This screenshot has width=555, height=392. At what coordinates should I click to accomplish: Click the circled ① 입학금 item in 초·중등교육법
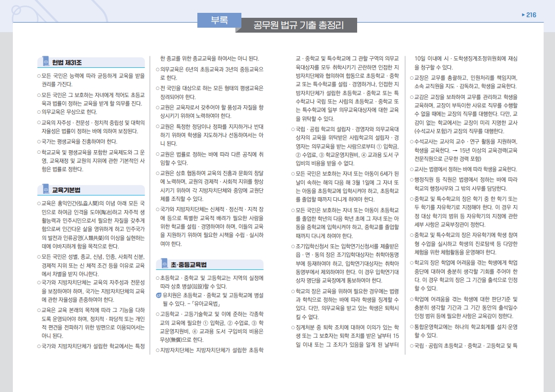pos(209,322)
